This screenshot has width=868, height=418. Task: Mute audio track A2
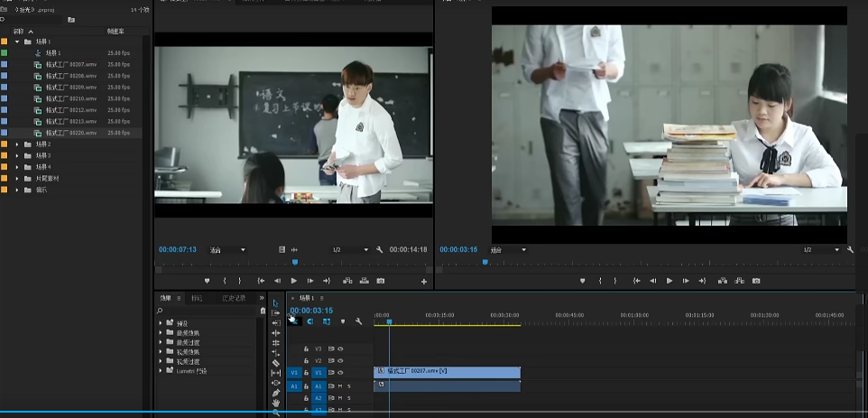340,398
